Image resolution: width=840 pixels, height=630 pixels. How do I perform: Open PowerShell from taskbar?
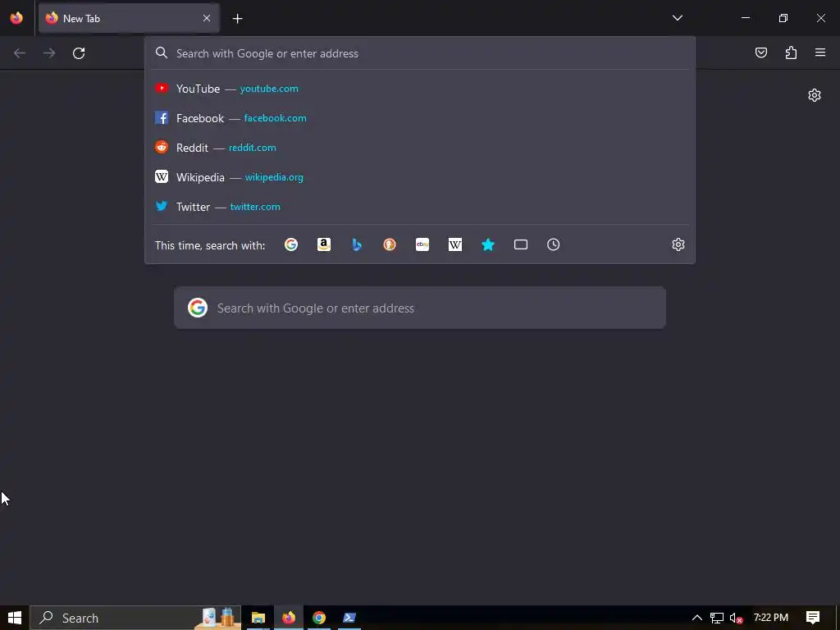click(x=349, y=618)
